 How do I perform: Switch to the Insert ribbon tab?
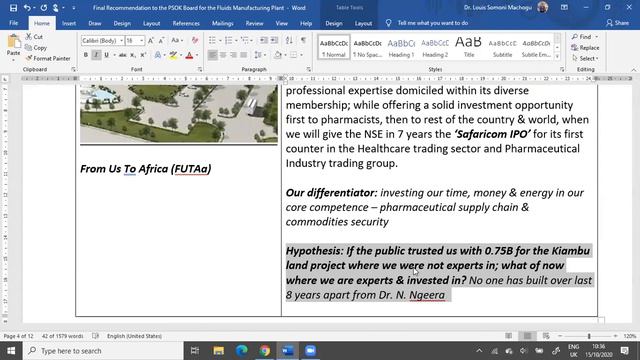point(69,23)
